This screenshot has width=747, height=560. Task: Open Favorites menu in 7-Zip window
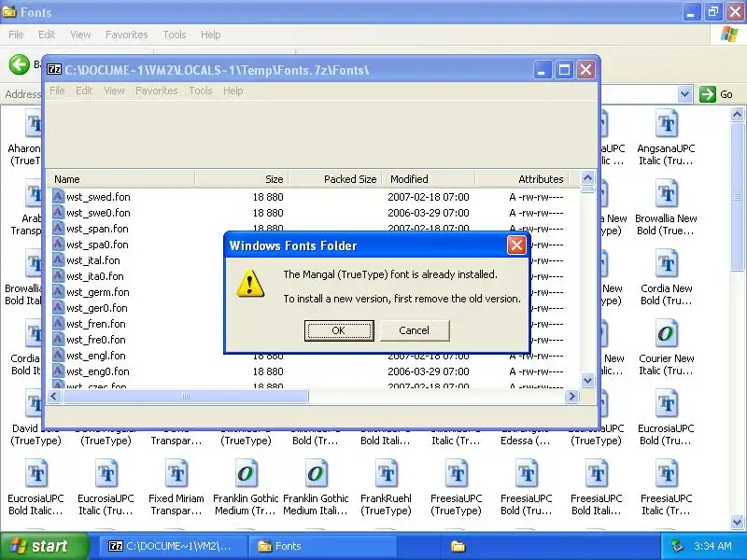[156, 91]
